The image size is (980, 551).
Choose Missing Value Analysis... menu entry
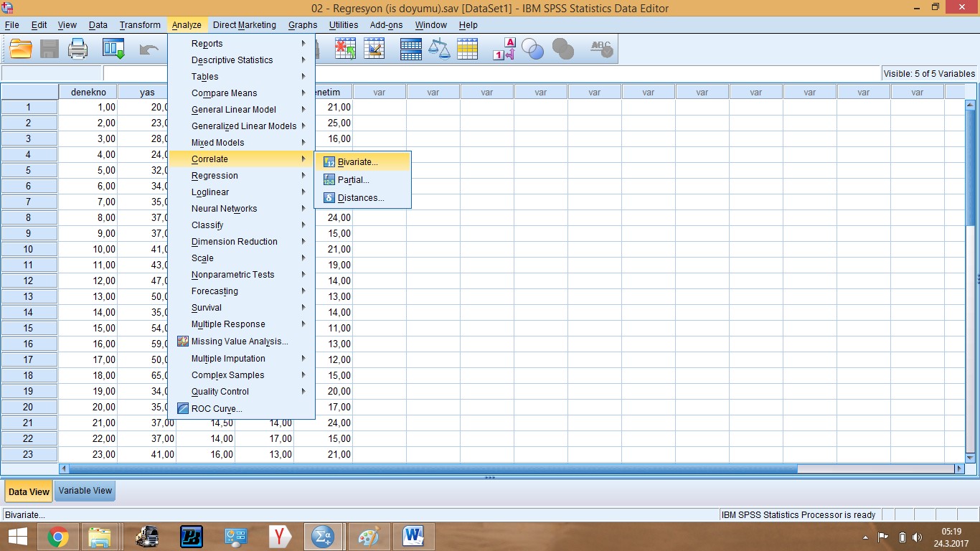[241, 342]
